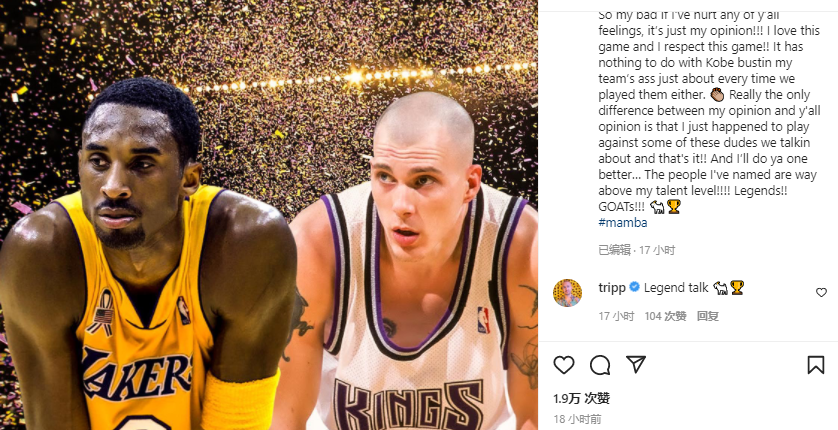The image size is (838, 430).
Task: Click the blue verified badge beside tripp
Action: point(634,287)
